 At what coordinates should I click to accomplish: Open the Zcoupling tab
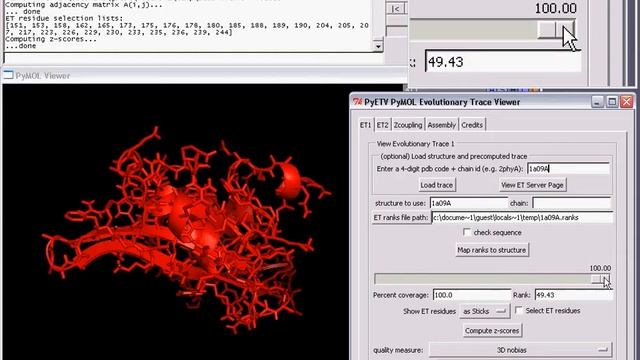pos(408,125)
